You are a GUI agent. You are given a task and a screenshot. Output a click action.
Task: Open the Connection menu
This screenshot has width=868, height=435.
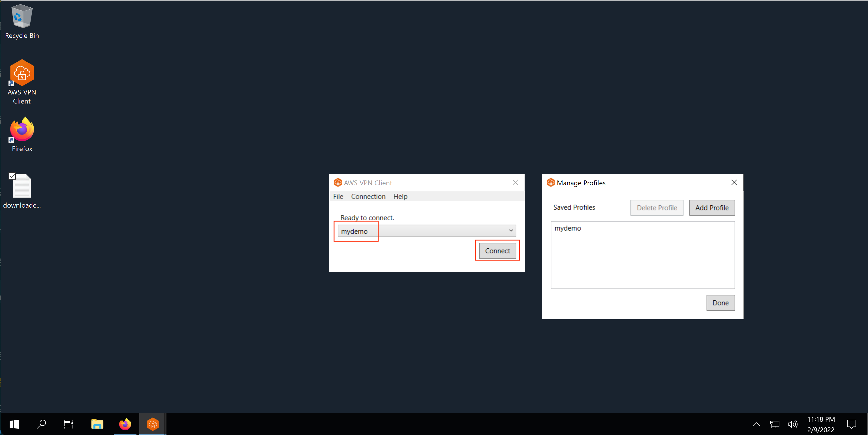click(x=368, y=196)
